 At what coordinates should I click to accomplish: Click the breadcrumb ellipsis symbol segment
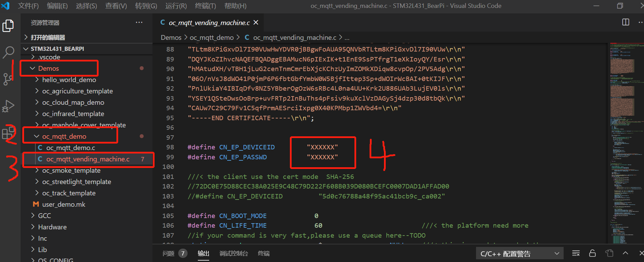coord(347,37)
